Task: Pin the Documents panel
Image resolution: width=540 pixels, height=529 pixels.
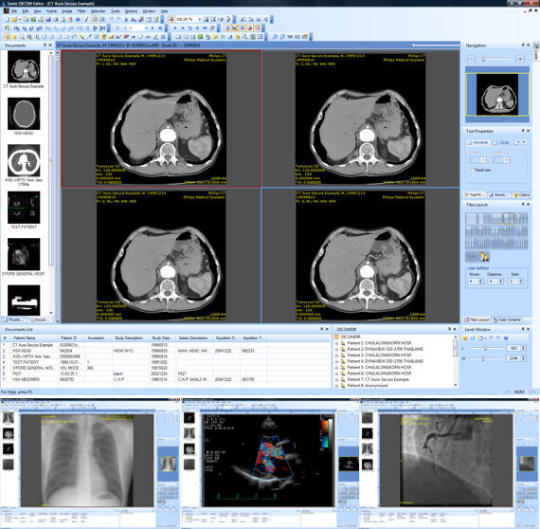Action: coord(44,45)
